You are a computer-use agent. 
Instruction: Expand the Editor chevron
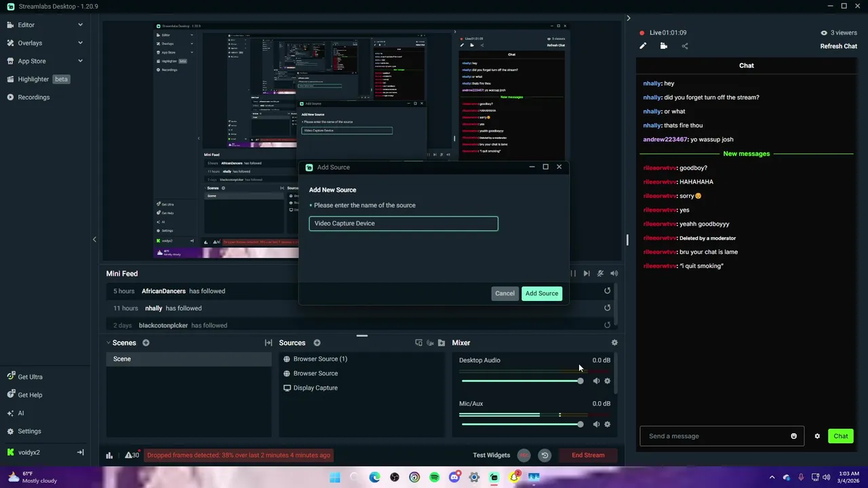pyautogui.click(x=80, y=25)
